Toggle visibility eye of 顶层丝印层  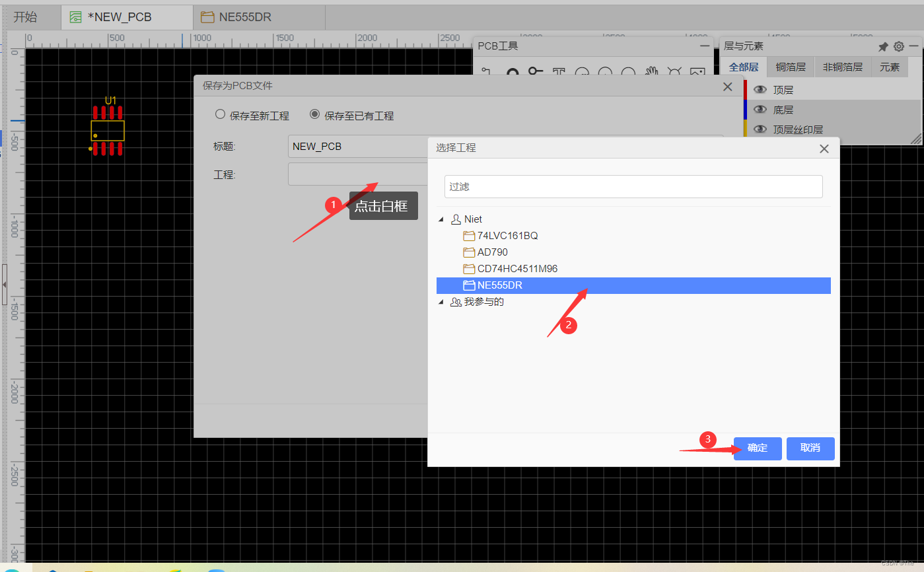click(x=760, y=129)
